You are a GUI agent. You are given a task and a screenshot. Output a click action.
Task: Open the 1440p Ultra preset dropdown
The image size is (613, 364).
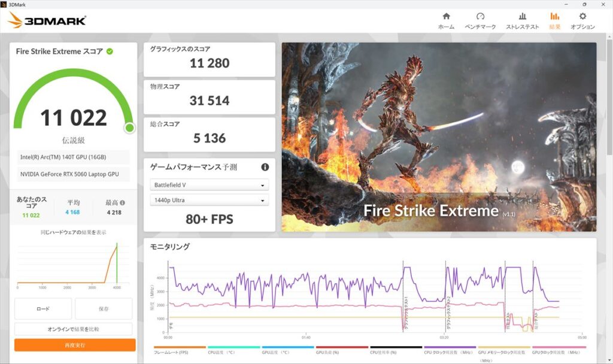coord(209,200)
